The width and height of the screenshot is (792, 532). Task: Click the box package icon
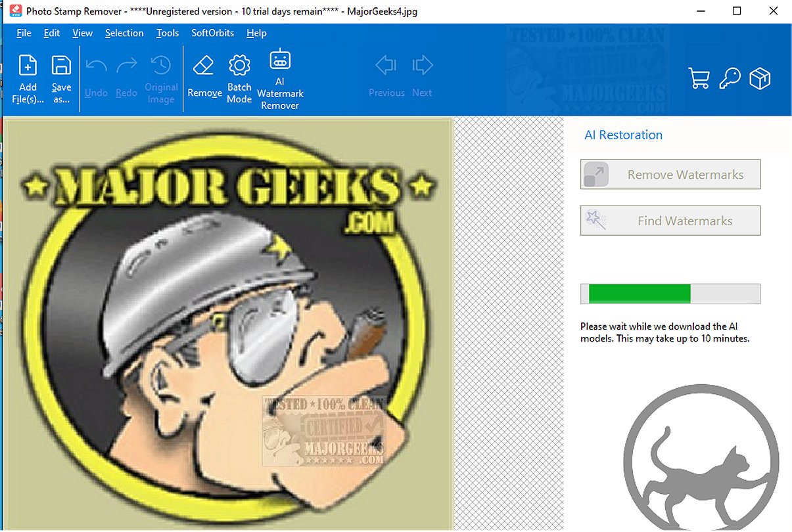(760, 79)
